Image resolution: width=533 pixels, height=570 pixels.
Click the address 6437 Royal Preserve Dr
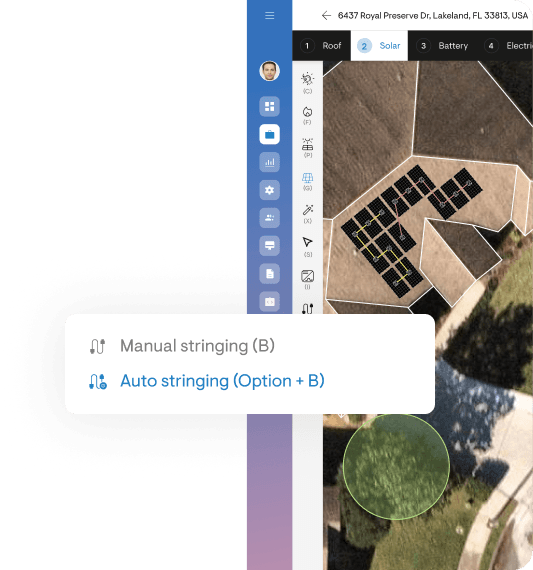tap(433, 16)
